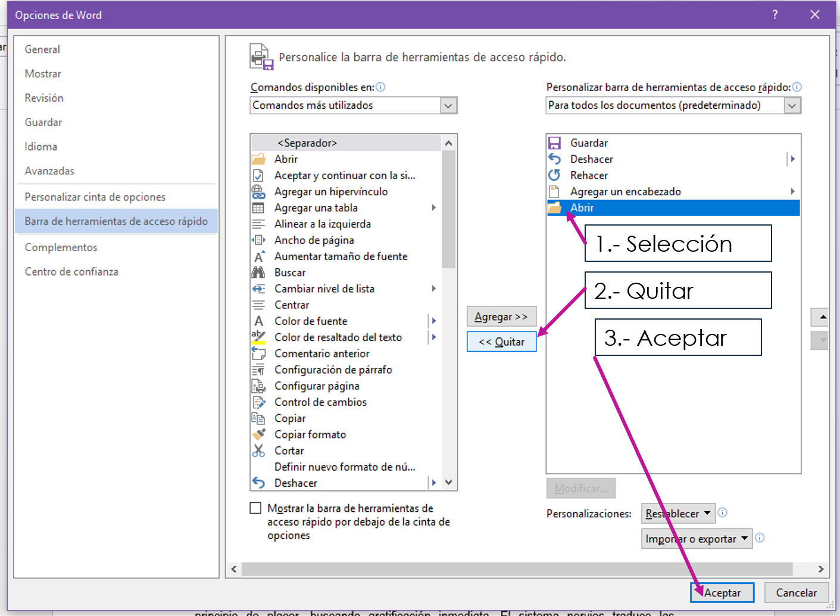Viewport: 840px width, 616px height.
Task: Click the Quitar button to remove Abrir
Action: coord(501,341)
